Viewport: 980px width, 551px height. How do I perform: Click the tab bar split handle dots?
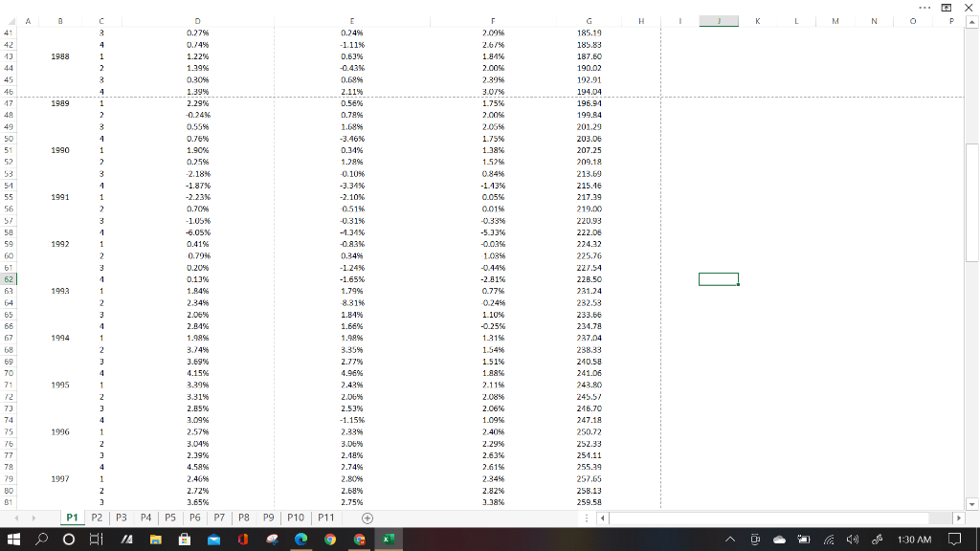[x=587, y=518]
